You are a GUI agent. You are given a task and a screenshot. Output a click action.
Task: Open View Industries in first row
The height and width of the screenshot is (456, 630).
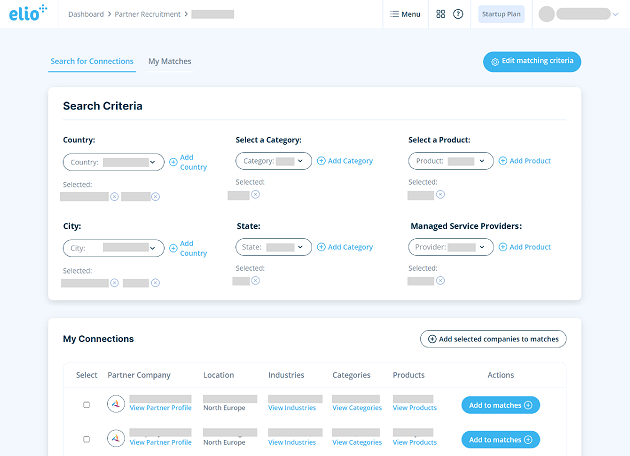pyautogui.click(x=292, y=408)
